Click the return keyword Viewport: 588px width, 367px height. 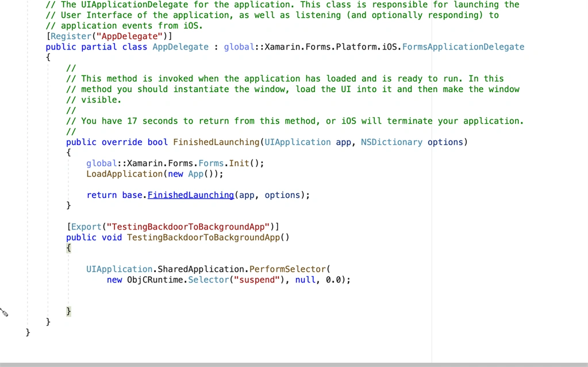pos(102,195)
